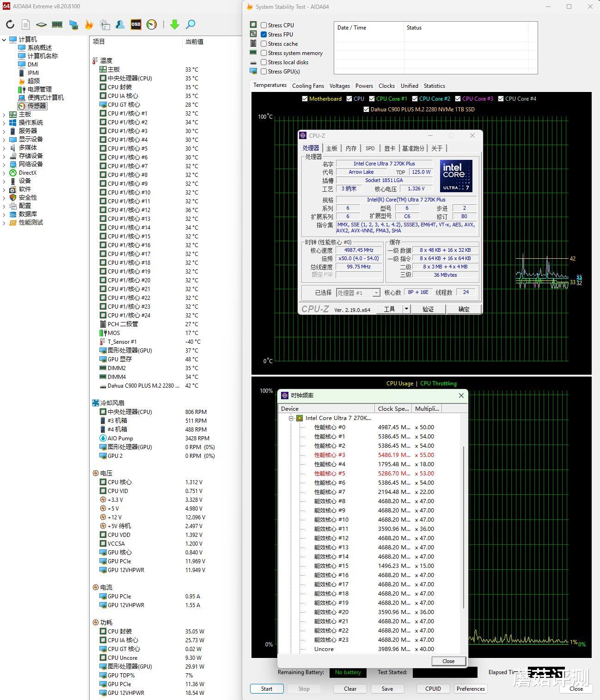
Task: Open CPUID from the stability test window
Action: point(433,689)
